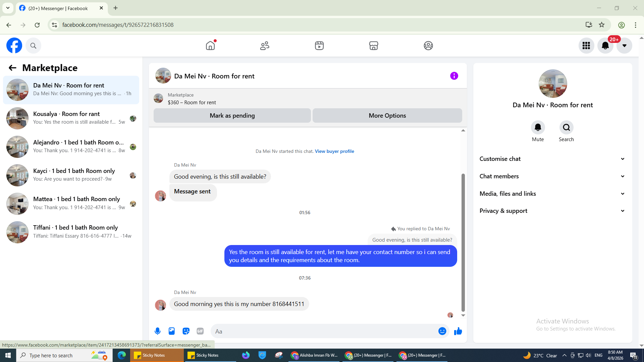Send a thumbs-up like
The height and width of the screenshot is (362, 644).
458,331
